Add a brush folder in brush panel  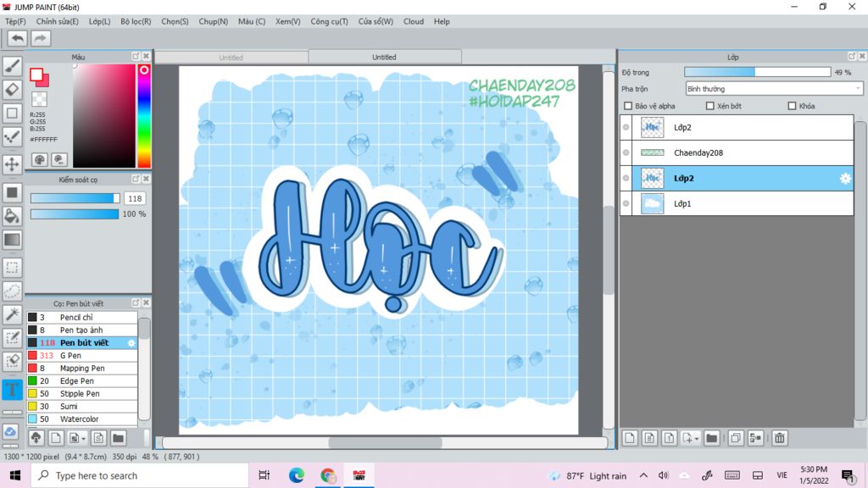click(x=118, y=438)
